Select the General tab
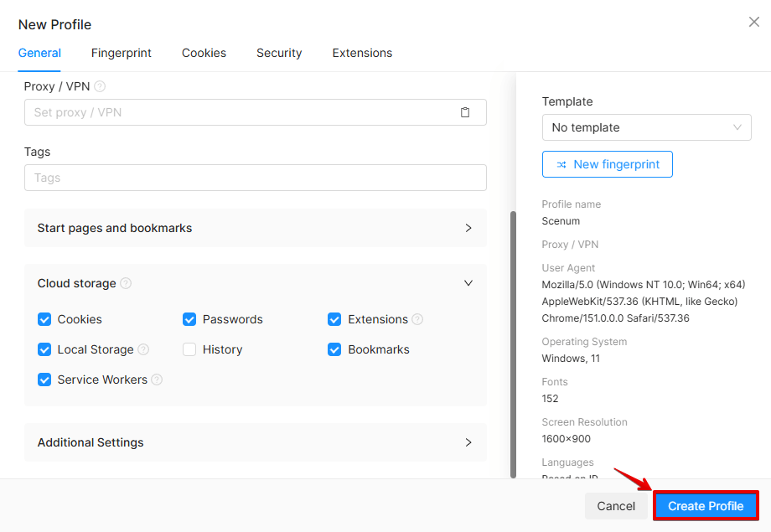The height and width of the screenshot is (532, 771). (x=39, y=53)
